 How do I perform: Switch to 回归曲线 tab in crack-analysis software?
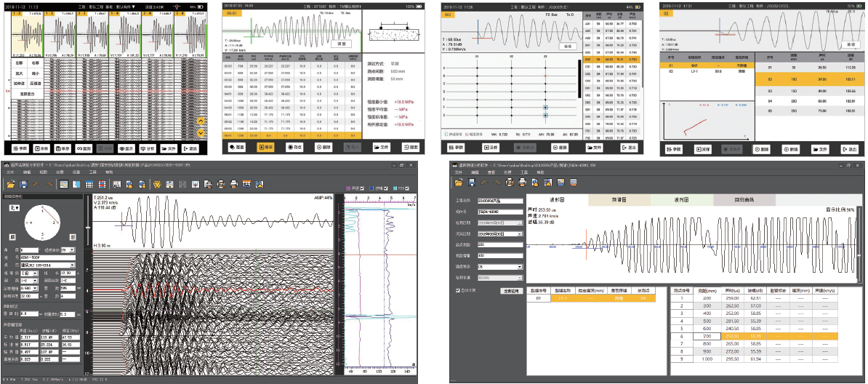tap(744, 199)
